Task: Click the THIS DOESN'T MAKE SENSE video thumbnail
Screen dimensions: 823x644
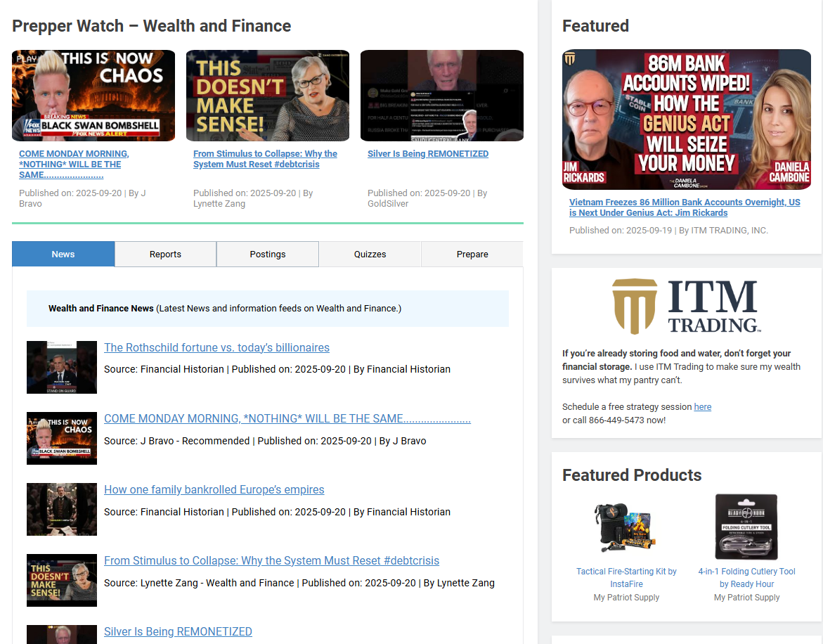Action: (x=267, y=95)
